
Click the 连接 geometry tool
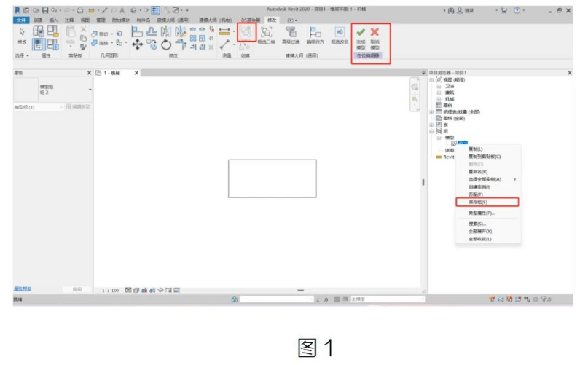pyautogui.click(x=100, y=43)
